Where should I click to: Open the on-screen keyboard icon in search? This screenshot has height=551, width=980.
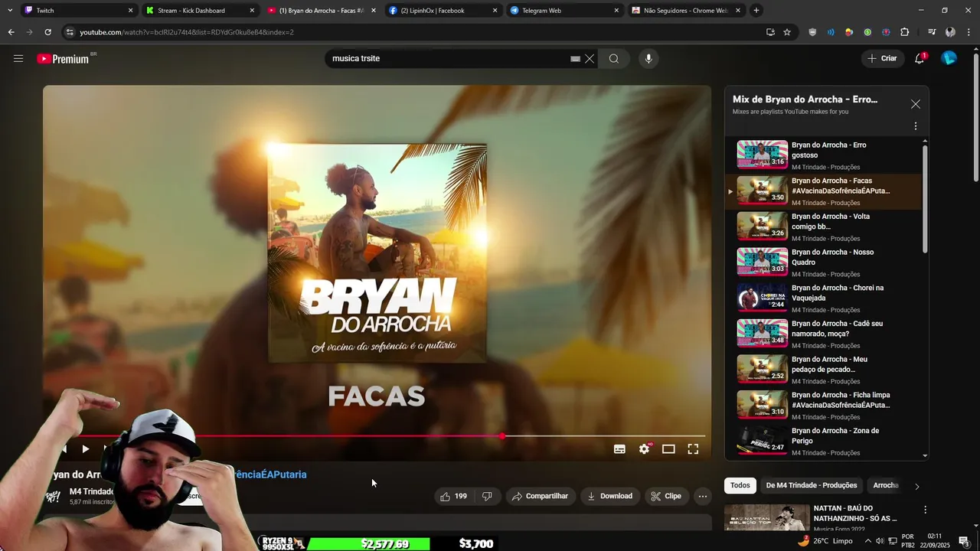point(575,58)
